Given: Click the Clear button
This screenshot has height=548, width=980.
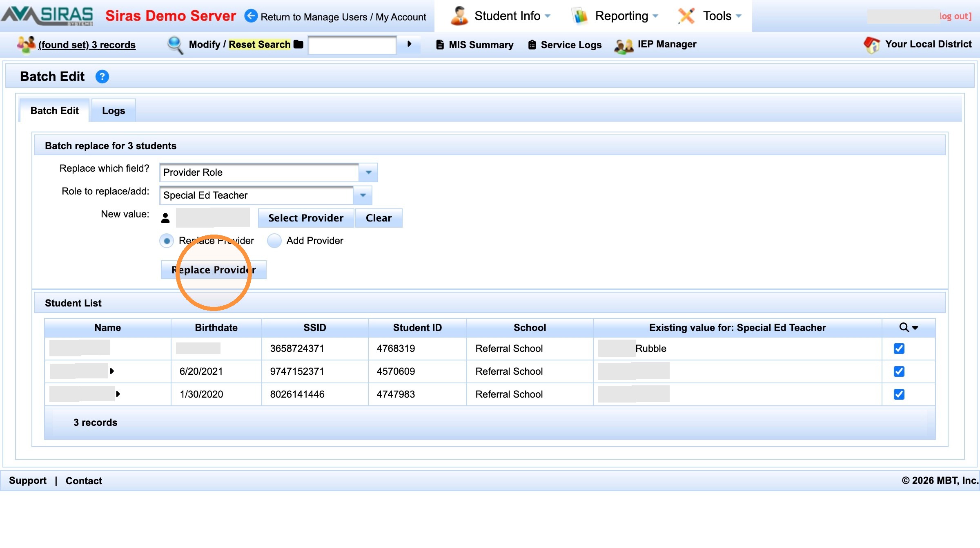Looking at the screenshot, I should (x=379, y=218).
